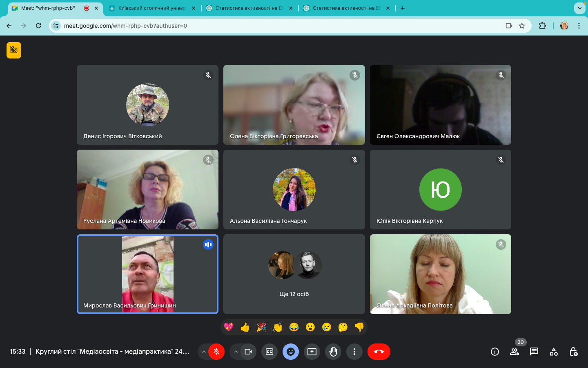Open more options three-dot menu

[x=354, y=352]
